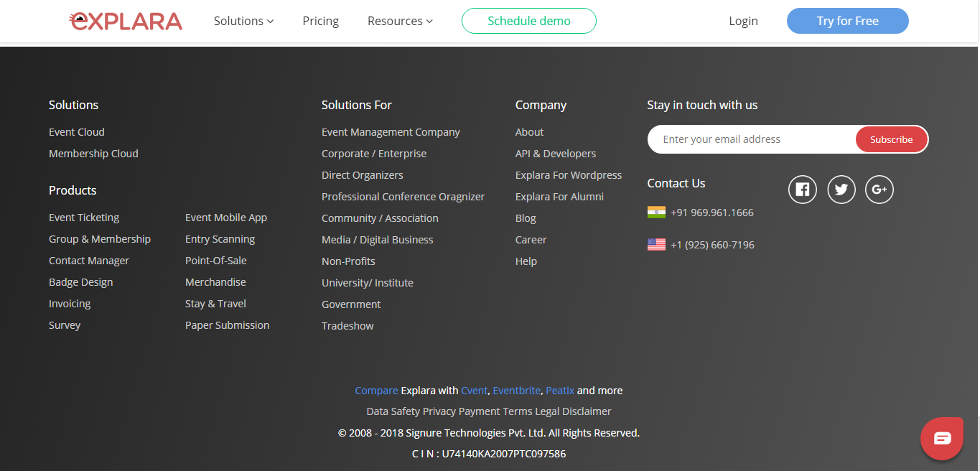Click the US flag icon

(x=656, y=245)
